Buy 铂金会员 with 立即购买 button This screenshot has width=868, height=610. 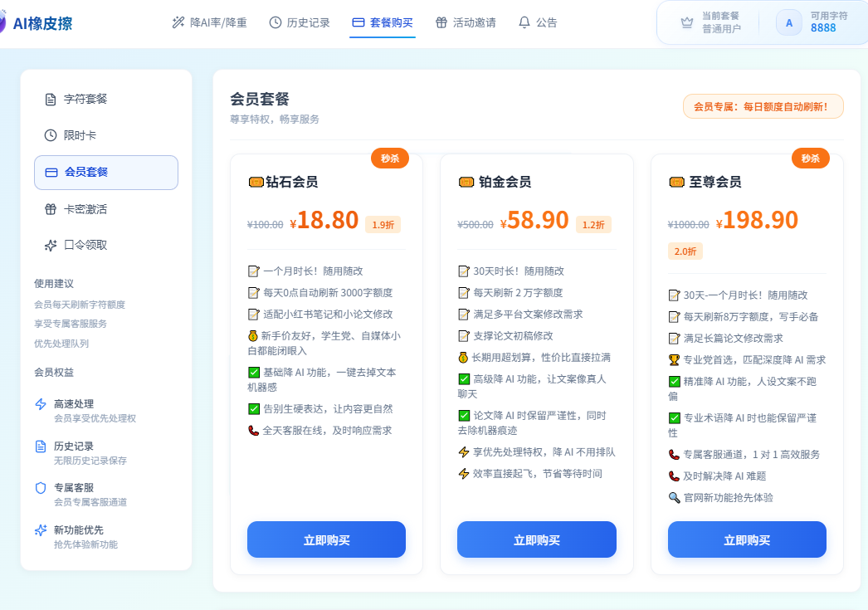536,539
